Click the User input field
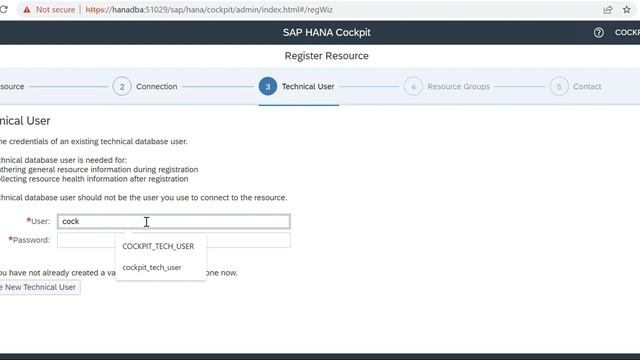640x360 pixels. [174, 221]
